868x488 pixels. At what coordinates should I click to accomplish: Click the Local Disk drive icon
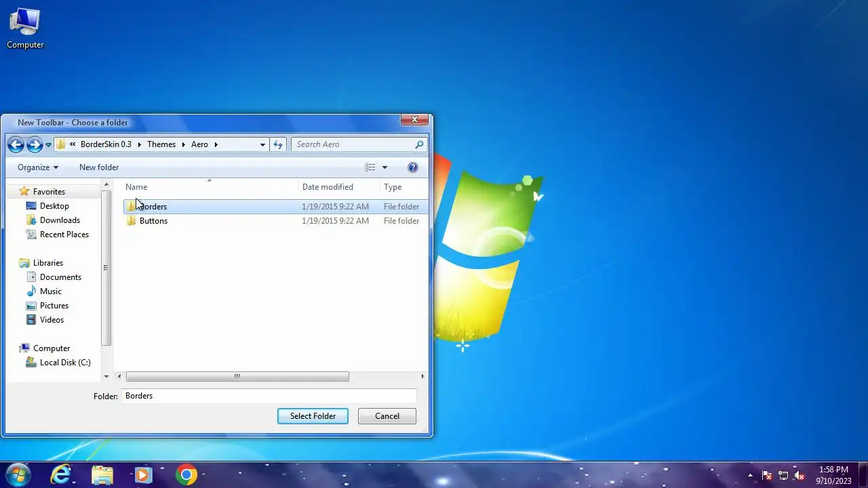point(31,363)
